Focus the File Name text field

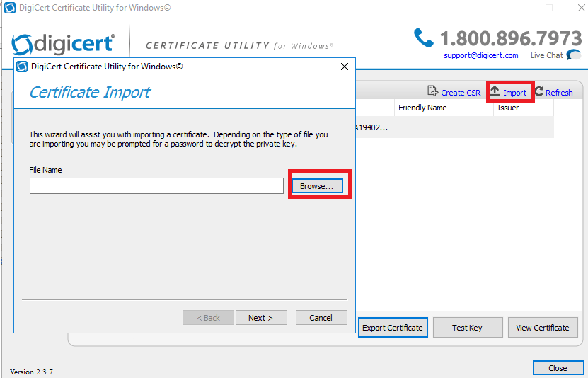point(156,186)
